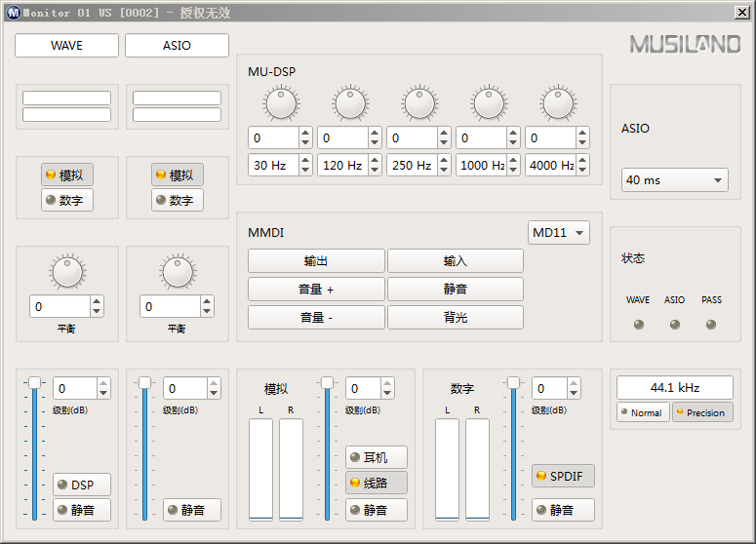Click the 250 Hz EQ knob
This screenshot has height=544, width=756.
click(418, 102)
